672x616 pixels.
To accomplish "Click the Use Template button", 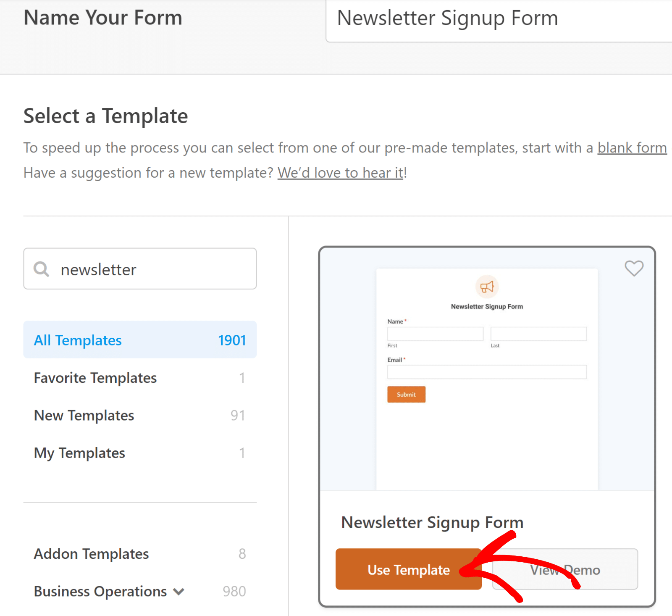I will tap(408, 569).
